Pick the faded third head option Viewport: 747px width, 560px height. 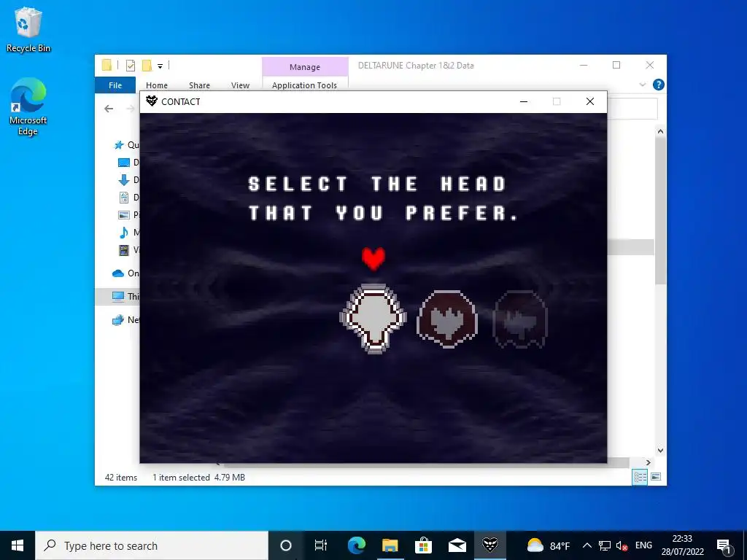520,319
